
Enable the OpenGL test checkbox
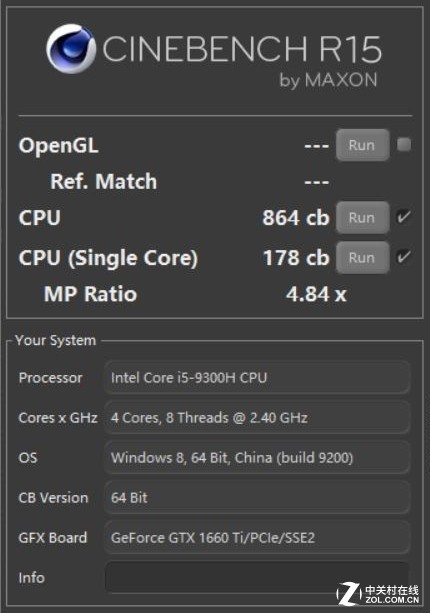coord(404,144)
